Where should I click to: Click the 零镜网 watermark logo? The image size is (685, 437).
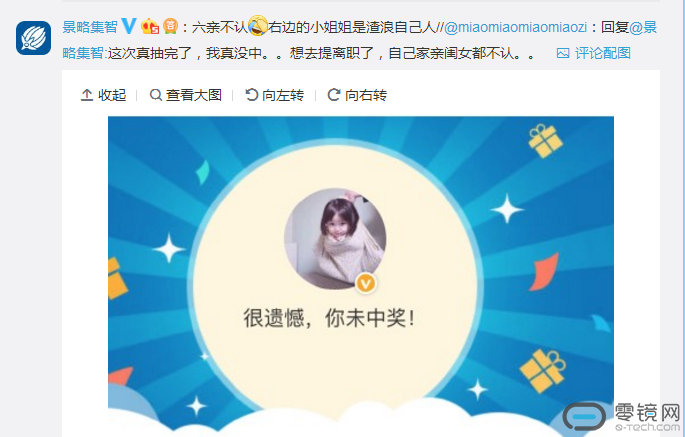(x=623, y=416)
